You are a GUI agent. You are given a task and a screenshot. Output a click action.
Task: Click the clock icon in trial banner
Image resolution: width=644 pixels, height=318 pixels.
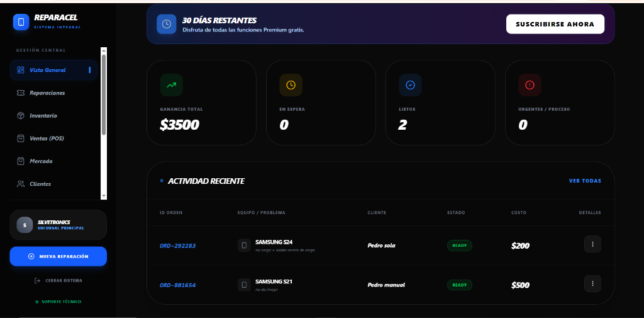point(167,24)
